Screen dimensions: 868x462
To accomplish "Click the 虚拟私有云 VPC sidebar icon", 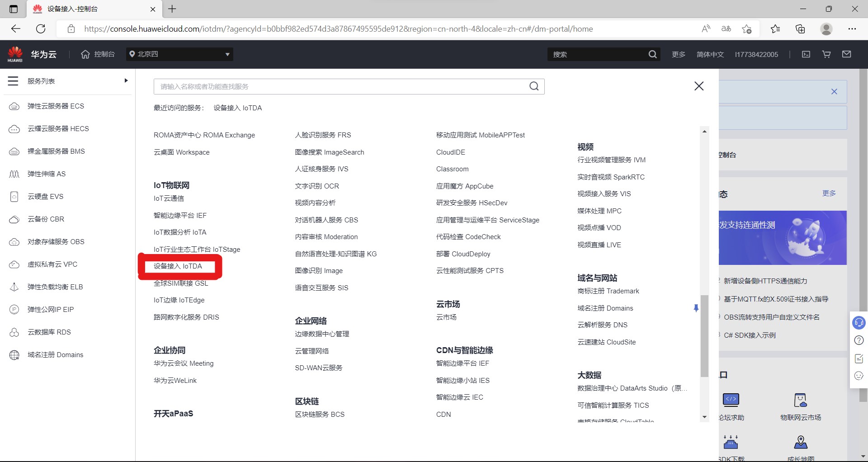I will 14,264.
